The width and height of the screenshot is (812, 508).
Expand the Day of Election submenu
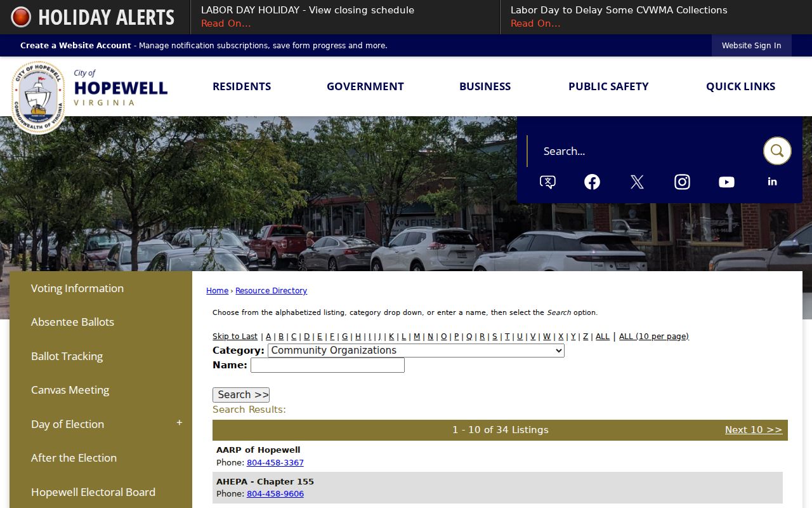click(179, 423)
